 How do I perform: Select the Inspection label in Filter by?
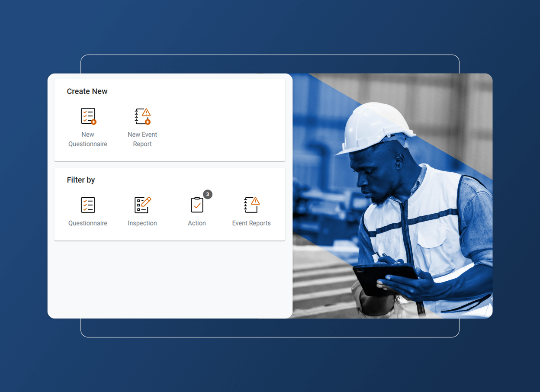point(142,223)
